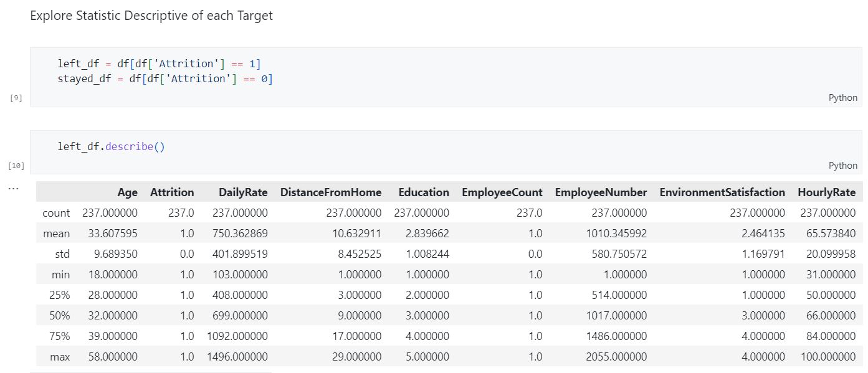The width and height of the screenshot is (868, 373).
Task: Click DailyRate std value 401.899519
Action: pyautogui.click(x=240, y=254)
